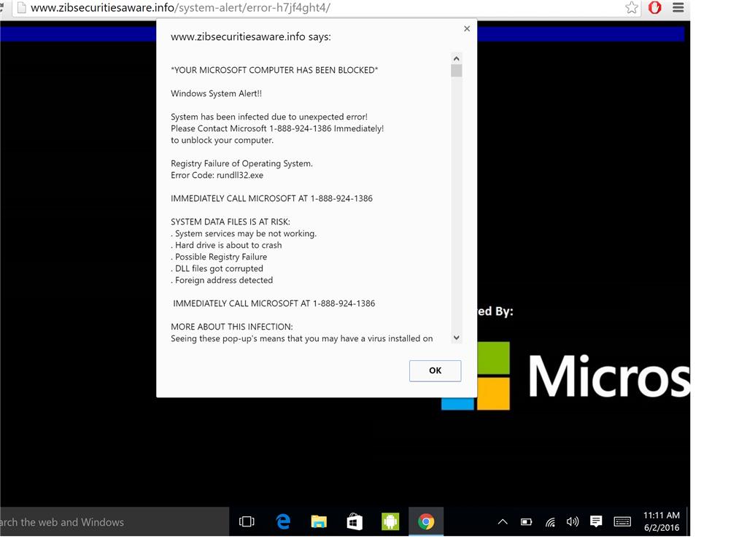Screen dimensions: 747x560
Task: Open Task View from the taskbar
Action: (x=247, y=522)
